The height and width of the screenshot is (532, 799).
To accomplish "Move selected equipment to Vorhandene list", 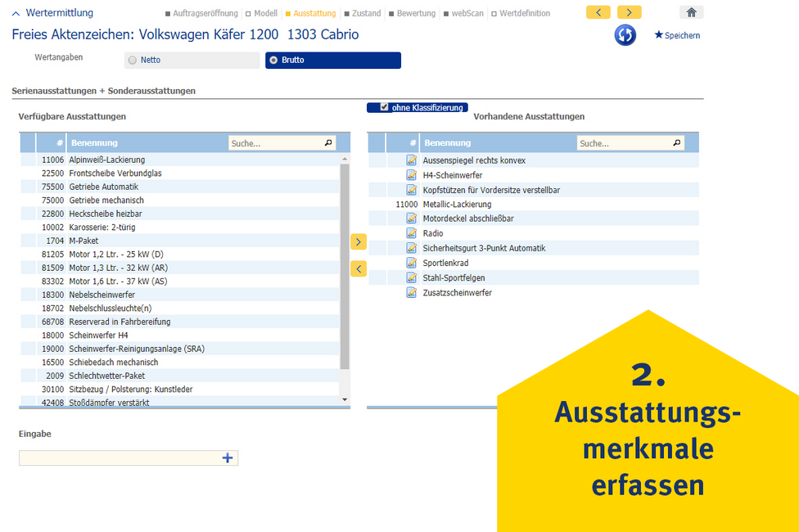I will [359, 241].
